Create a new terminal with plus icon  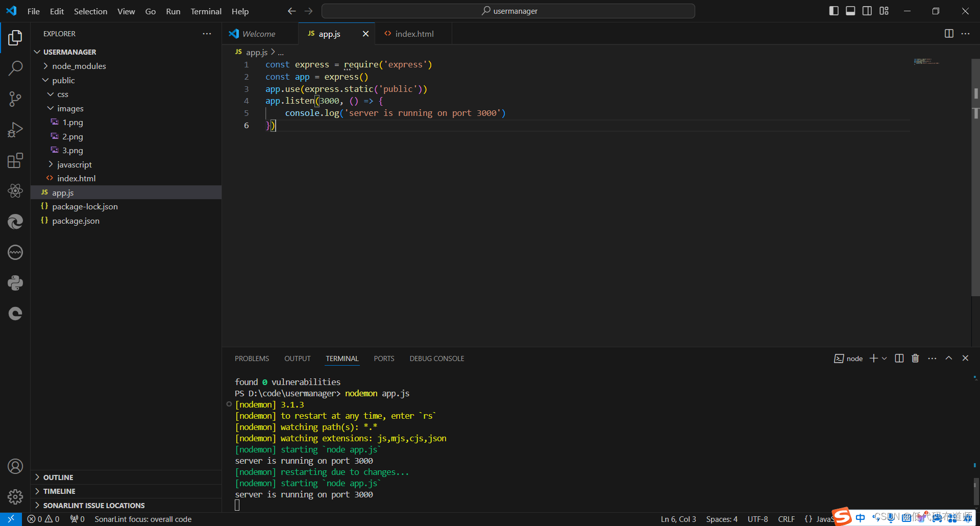874,358
